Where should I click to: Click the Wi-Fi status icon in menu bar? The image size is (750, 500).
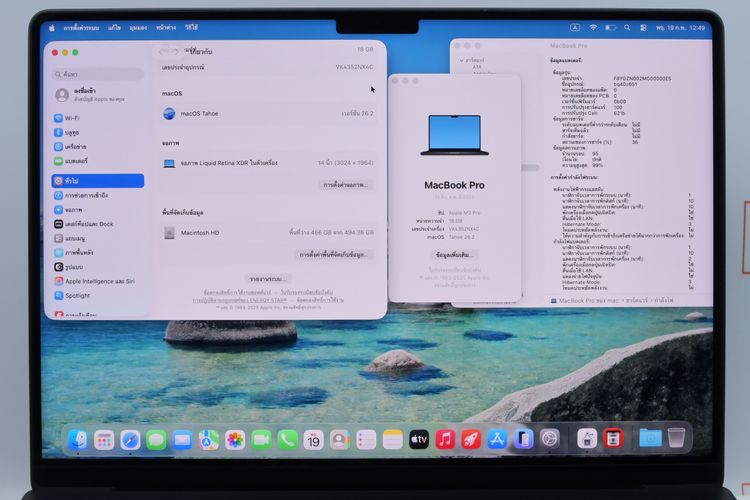(593, 28)
